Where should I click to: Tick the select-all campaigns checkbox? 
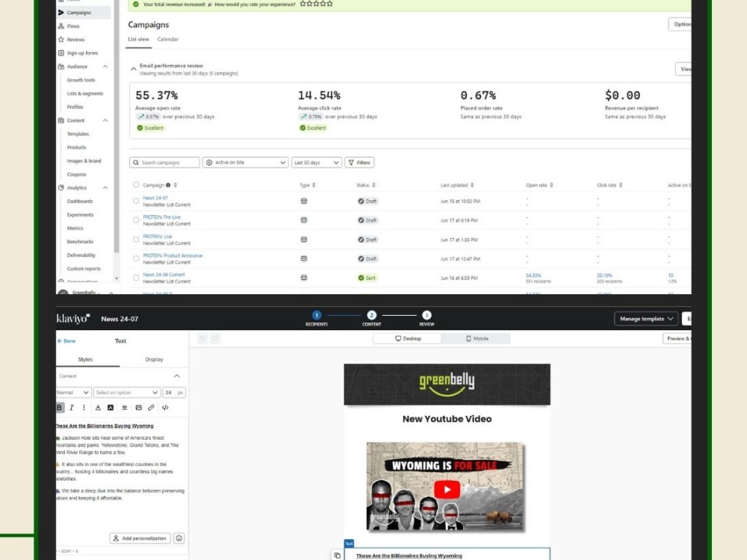(x=136, y=184)
